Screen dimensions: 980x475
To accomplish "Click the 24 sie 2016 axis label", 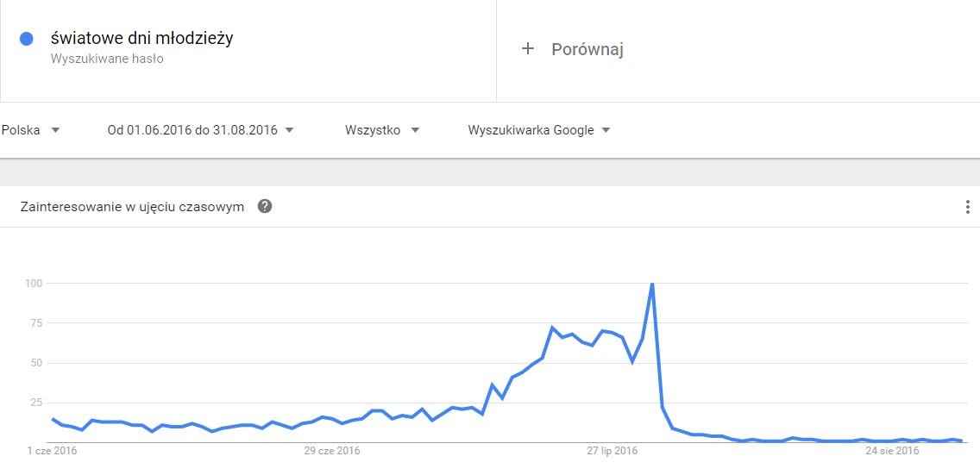I will (x=892, y=451).
